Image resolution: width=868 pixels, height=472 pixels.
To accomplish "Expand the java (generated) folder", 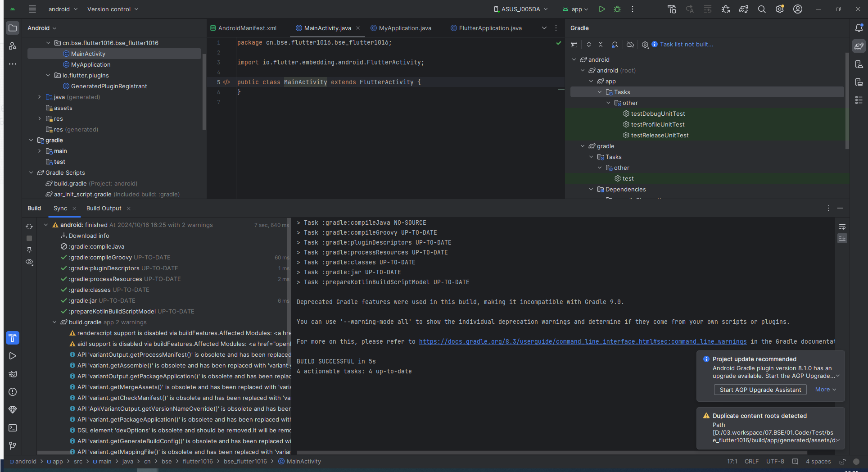I will [40, 97].
